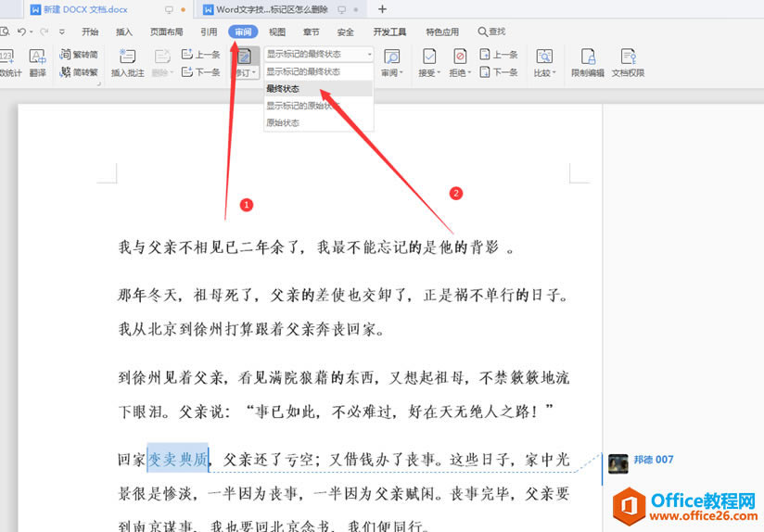Click the 字数统计 word count icon

point(6,57)
